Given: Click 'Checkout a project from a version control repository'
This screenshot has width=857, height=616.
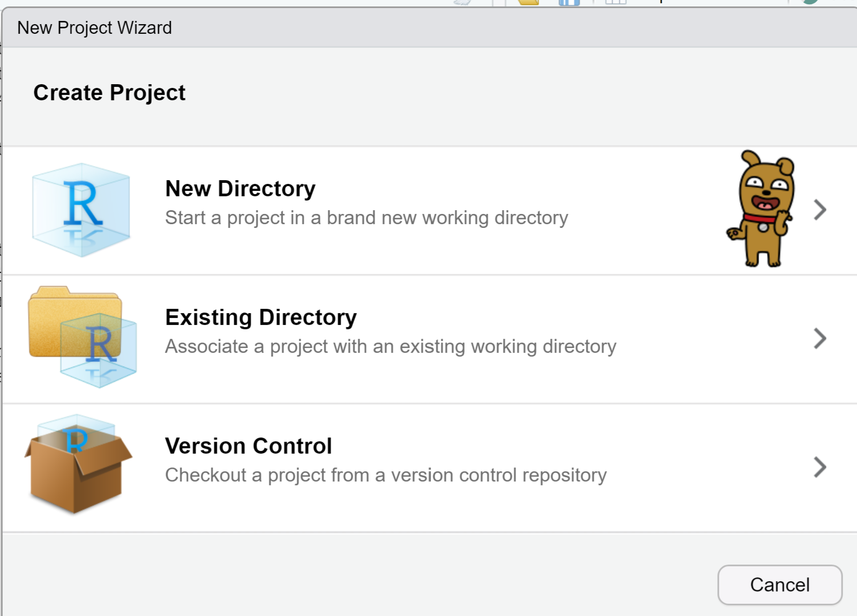Looking at the screenshot, I should click(x=386, y=475).
